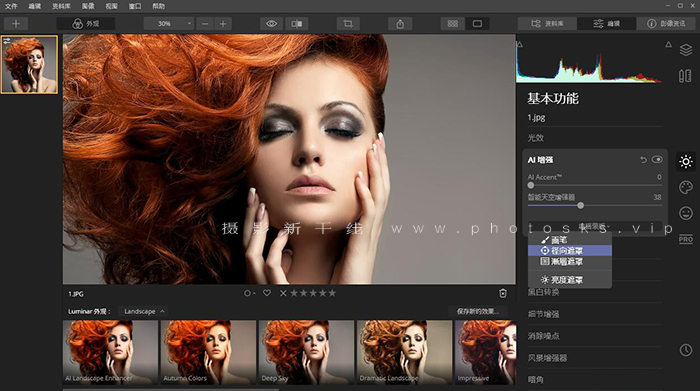
Task: Open the Edit (编辑) tab
Action: coord(606,24)
